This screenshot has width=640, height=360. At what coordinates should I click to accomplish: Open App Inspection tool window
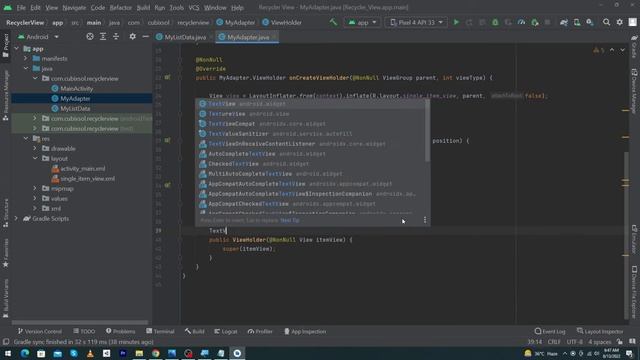[x=305, y=331]
